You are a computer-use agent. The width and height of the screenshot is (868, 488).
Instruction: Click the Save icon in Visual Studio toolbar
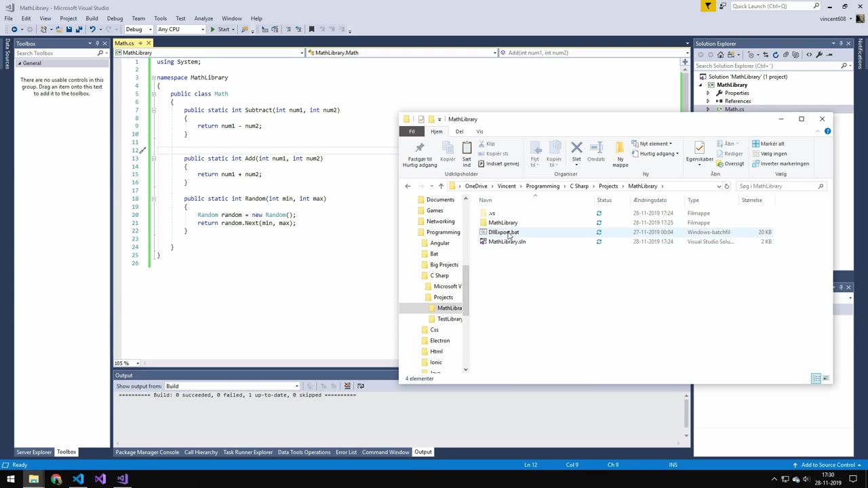pos(68,29)
